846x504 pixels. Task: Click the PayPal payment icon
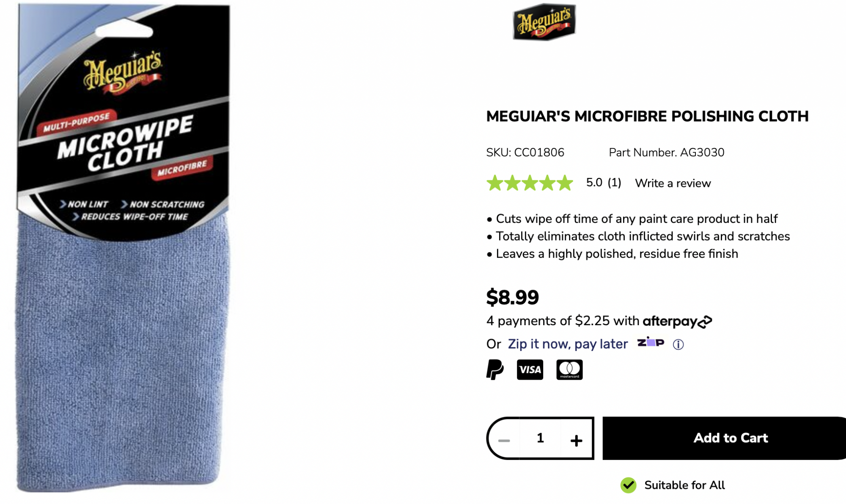tap(495, 370)
